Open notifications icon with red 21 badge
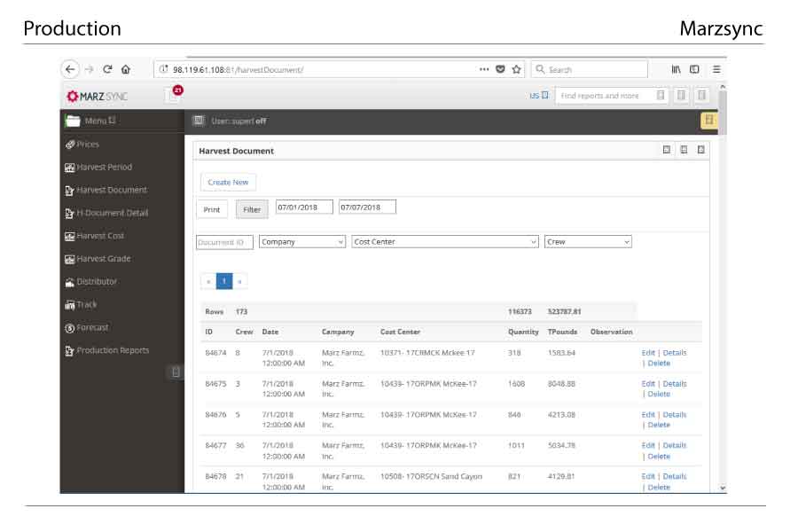Image resolution: width=798 pixels, height=532 pixels. (173, 96)
